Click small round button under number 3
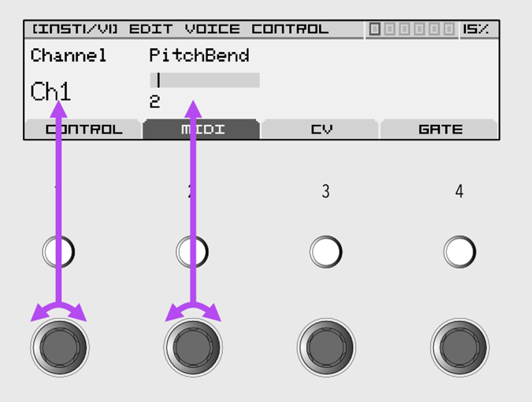Viewport: 532px width, 402px height. coord(326,252)
